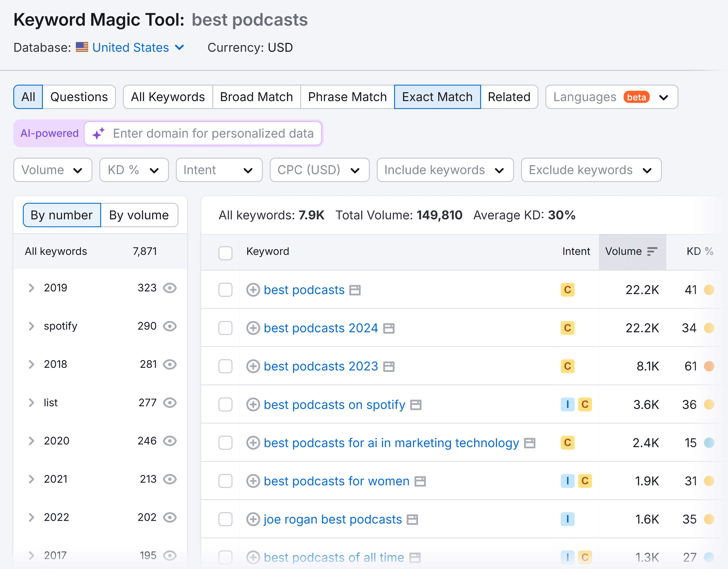
Task: Click plus icon next to 'best podcasts 2023'
Action: tap(253, 366)
